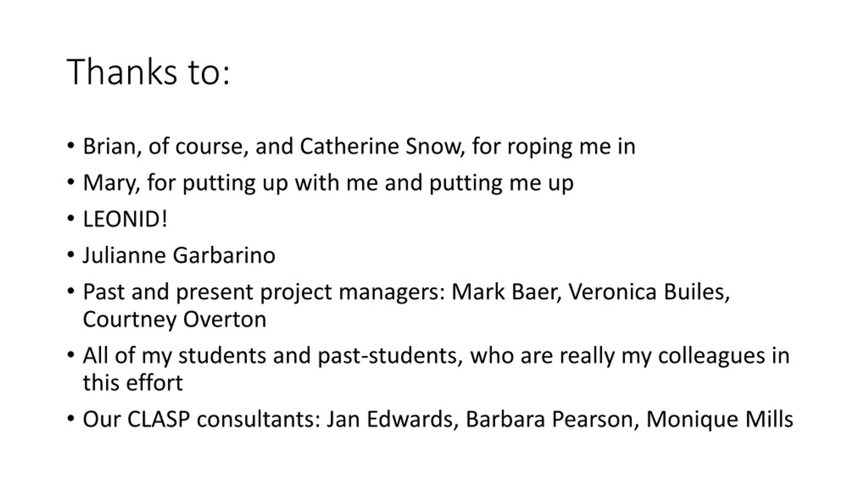868x488 pixels.
Task: Select the 'Julianne Garbarino' bullet
Action: tap(179, 256)
